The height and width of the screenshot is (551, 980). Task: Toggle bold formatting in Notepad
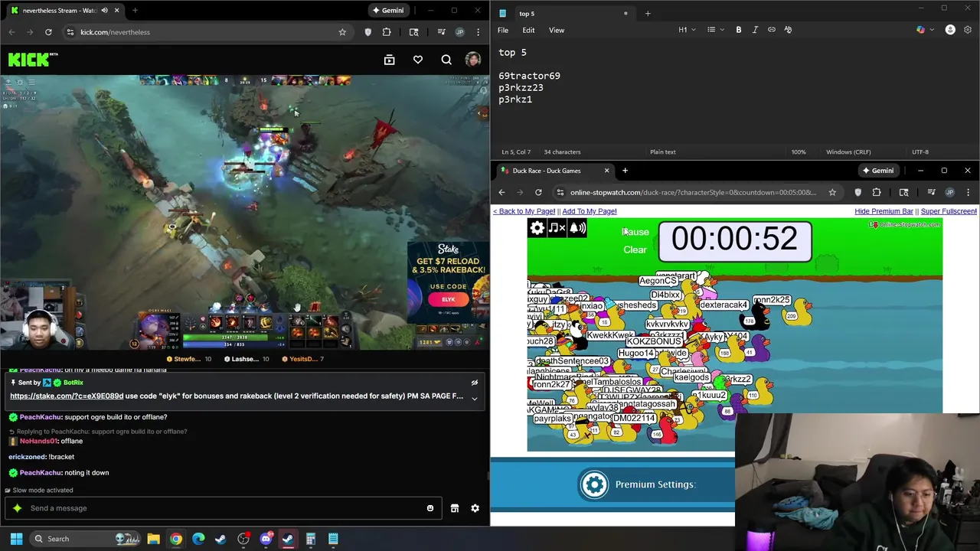coord(739,30)
